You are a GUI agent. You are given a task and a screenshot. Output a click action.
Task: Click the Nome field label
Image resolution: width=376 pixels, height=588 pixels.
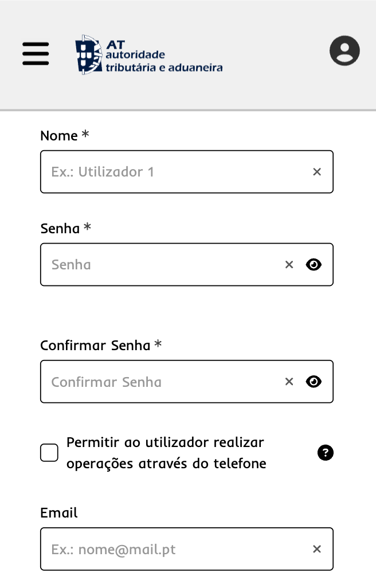point(59,136)
